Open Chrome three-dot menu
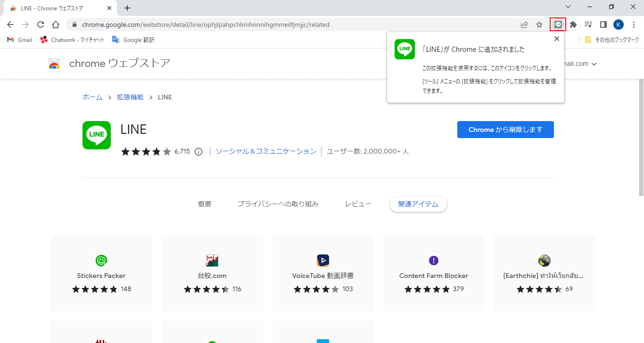This screenshot has width=644, height=343. click(x=634, y=24)
